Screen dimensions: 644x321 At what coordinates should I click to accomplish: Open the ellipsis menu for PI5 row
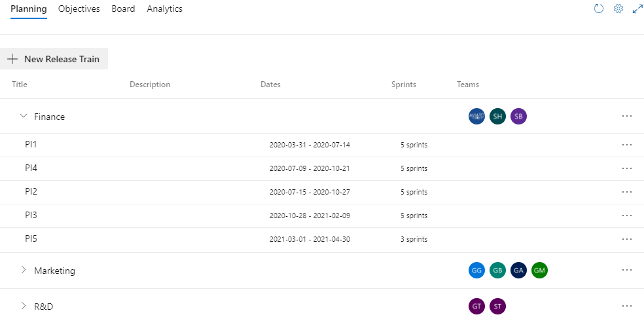627,239
